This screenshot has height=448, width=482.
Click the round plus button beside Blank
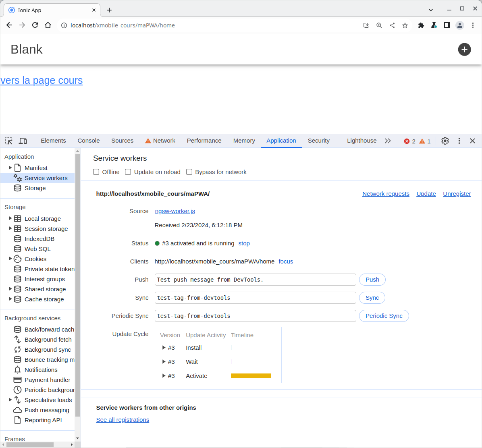tap(464, 50)
